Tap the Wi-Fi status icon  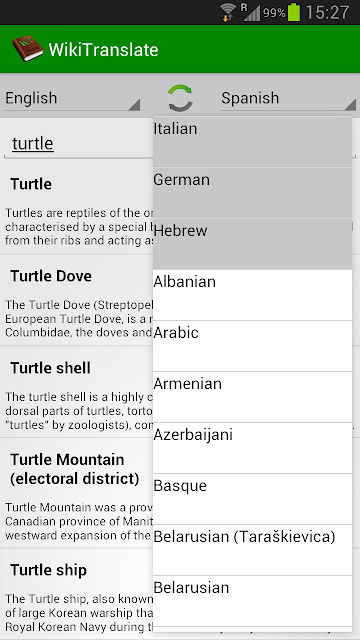pyautogui.click(x=228, y=12)
